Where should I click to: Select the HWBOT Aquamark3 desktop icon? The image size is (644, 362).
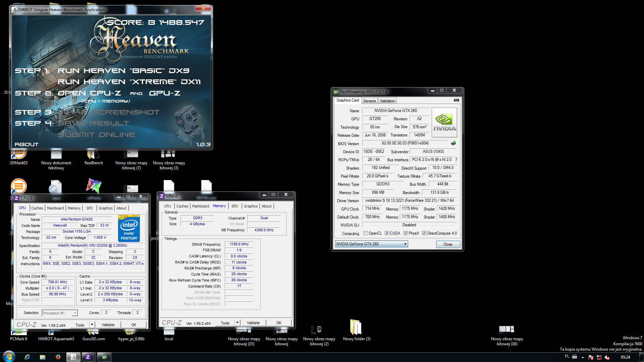56,336
